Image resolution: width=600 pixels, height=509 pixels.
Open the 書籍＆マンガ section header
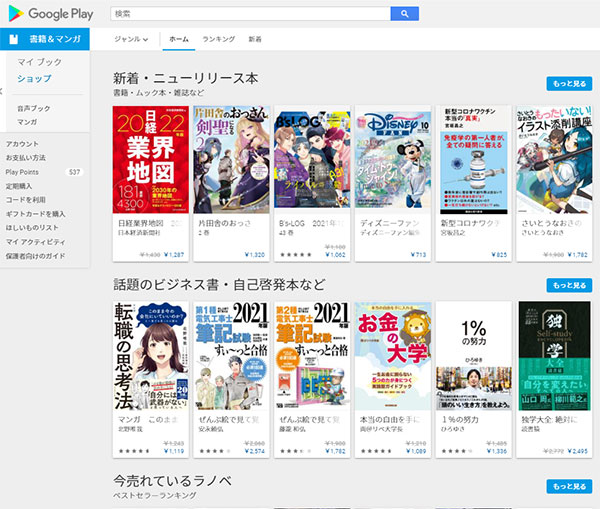(45, 39)
